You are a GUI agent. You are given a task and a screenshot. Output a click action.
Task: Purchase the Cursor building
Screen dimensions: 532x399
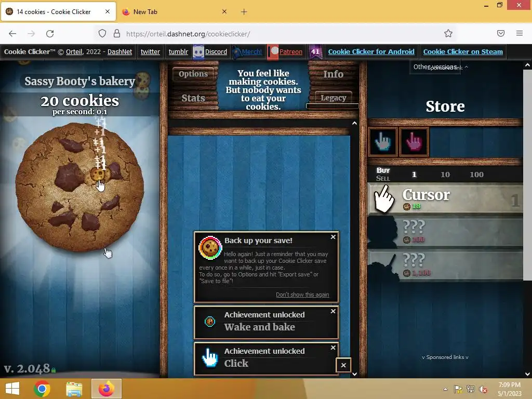(x=445, y=198)
